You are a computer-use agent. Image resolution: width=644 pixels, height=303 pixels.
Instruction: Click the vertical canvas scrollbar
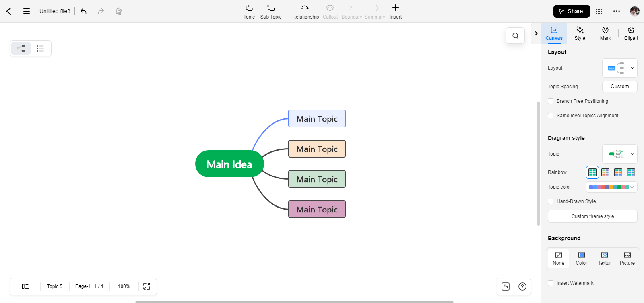539,163
